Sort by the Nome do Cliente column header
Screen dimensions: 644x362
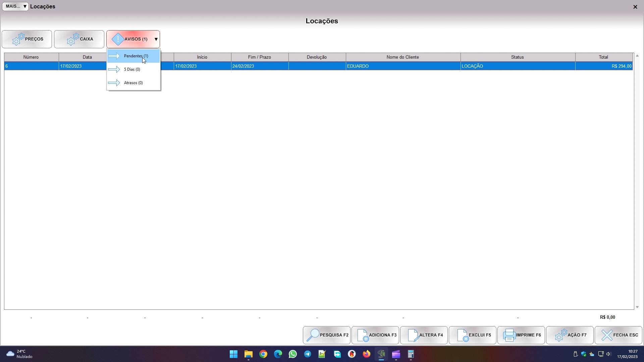(x=402, y=57)
